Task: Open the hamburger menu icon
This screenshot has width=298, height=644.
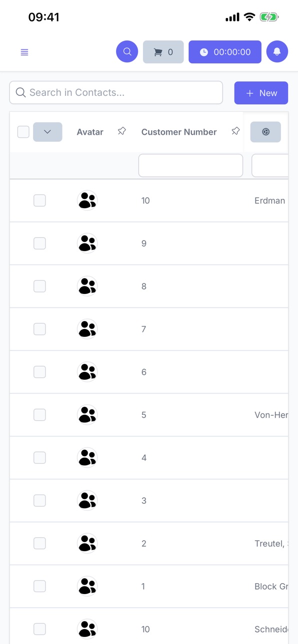Action: 24,52
